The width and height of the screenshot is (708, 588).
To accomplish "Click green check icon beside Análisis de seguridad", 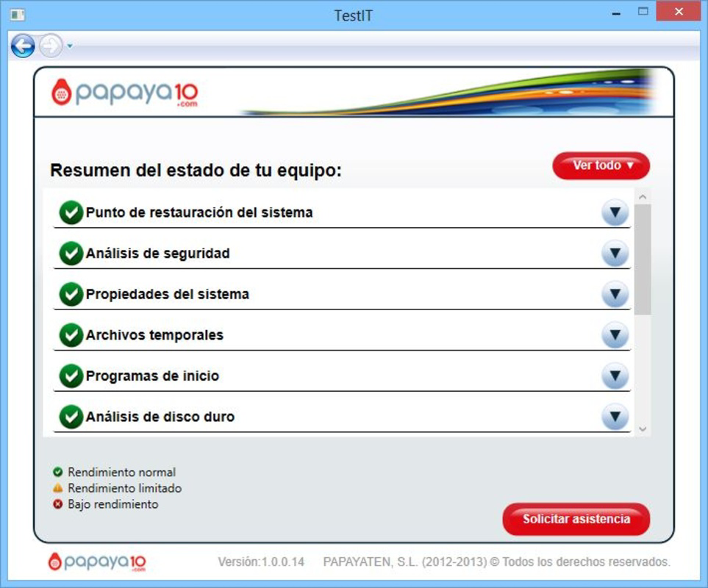I will coord(71,253).
